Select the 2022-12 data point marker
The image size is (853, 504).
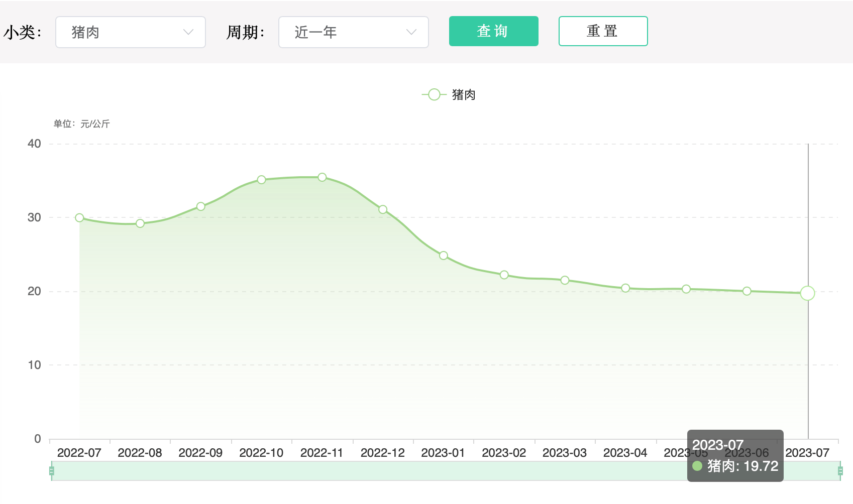coord(383,209)
